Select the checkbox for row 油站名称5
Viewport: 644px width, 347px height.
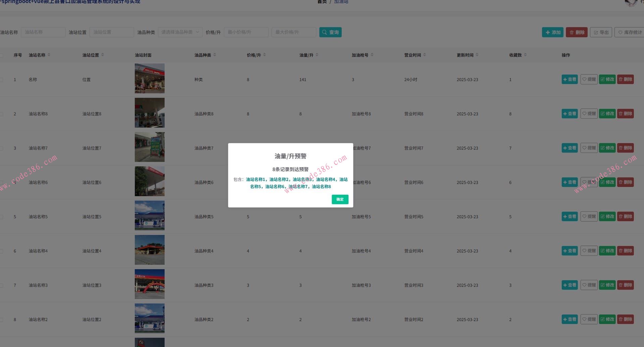[1, 217]
